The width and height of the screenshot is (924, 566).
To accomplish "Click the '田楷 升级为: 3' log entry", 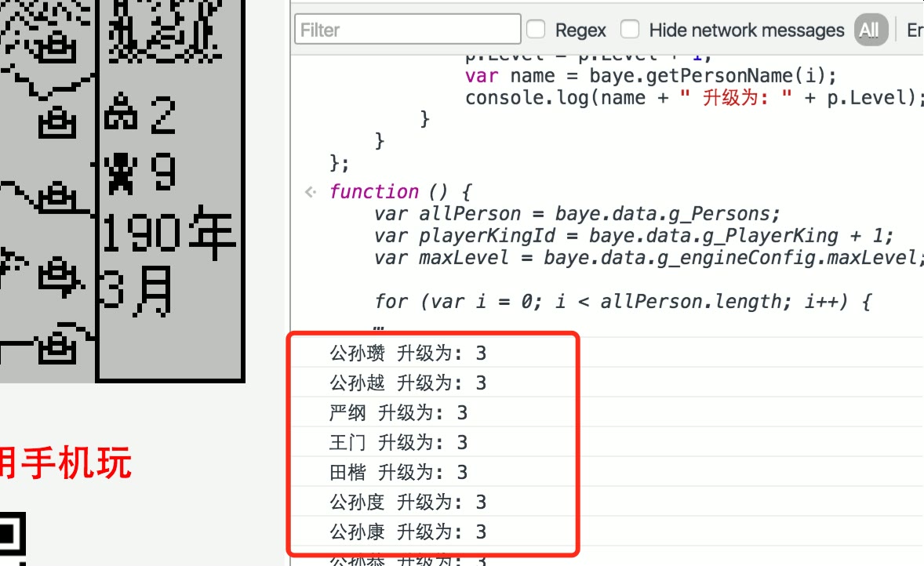I will [x=398, y=472].
